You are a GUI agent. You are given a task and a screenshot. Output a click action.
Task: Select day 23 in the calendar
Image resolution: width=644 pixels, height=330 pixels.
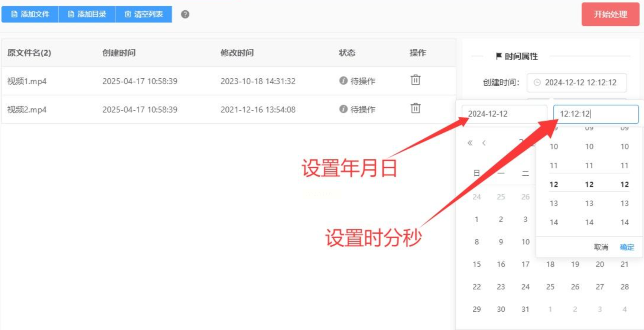[x=501, y=287]
